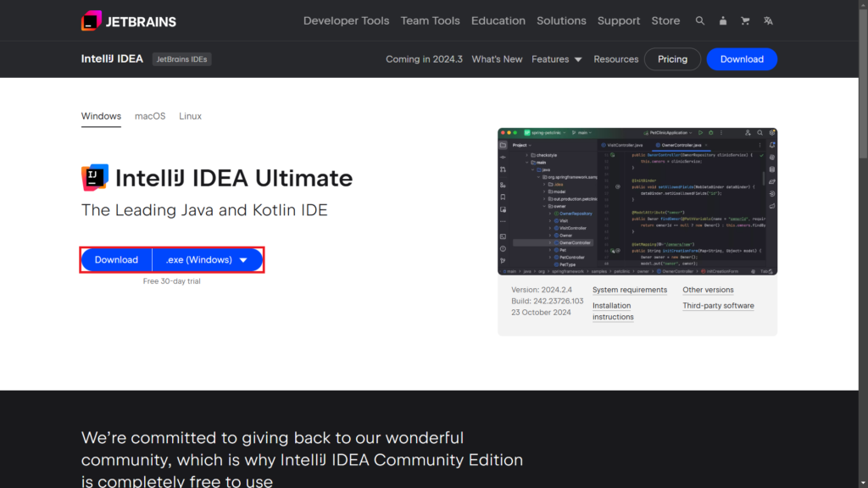Open the Education menu
Screen dimensions: 868x488
498,21
